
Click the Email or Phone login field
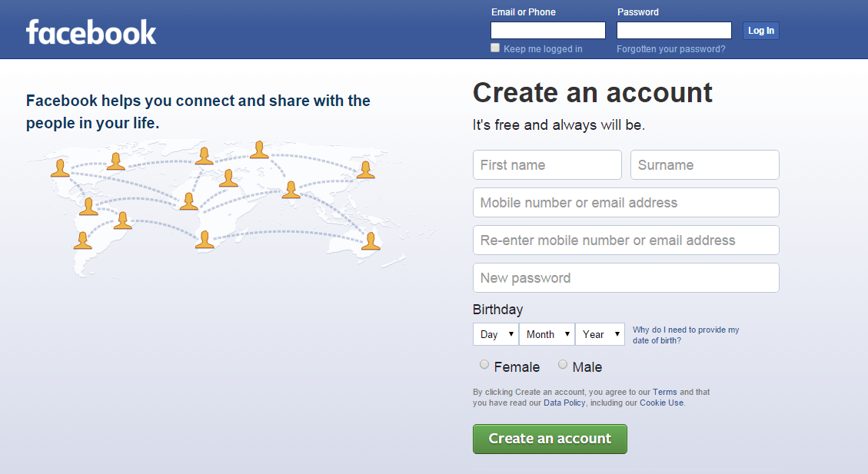click(547, 30)
